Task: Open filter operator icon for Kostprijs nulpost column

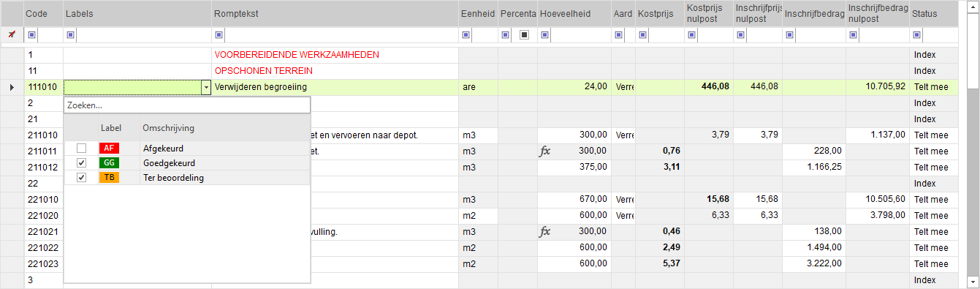Action: coord(692,35)
